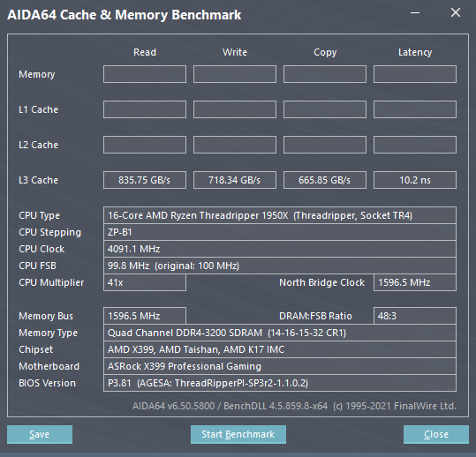This screenshot has width=476, height=457.
Task: Click the Memory Type field DDR4-3200
Action: coord(280,333)
